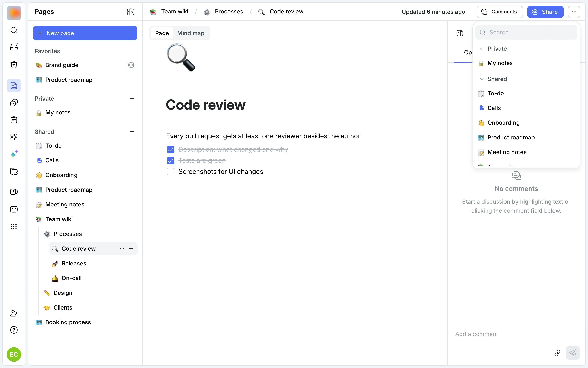Open the nine-dot grid icon in rail

[14, 227]
